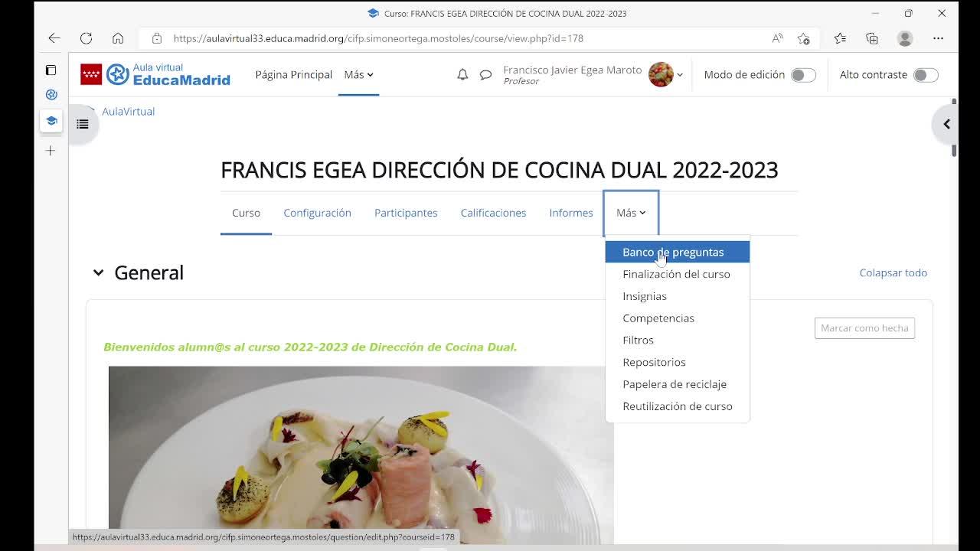Open the browser profile avatar
The height and width of the screenshot is (551, 980).
[x=905, y=38]
